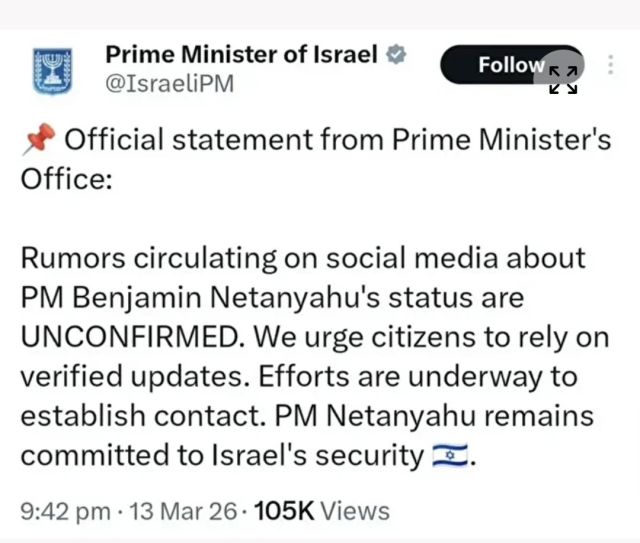
Task: Click the Israel flag emoji
Action: tap(448, 457)
